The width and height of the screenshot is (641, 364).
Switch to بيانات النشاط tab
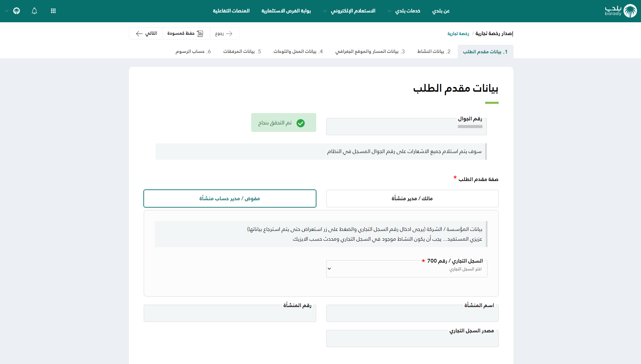(434, 52)
